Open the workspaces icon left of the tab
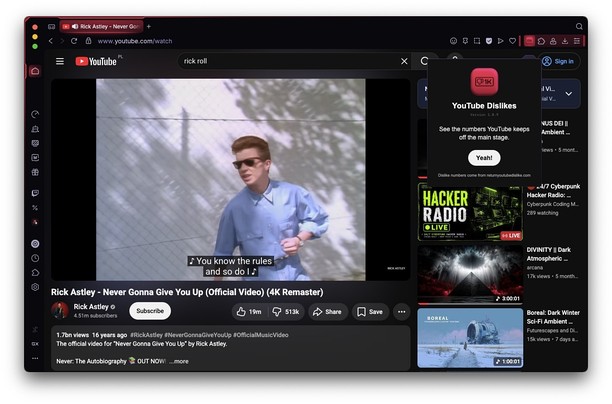This screenshot has width=612, height=404. 52,27
